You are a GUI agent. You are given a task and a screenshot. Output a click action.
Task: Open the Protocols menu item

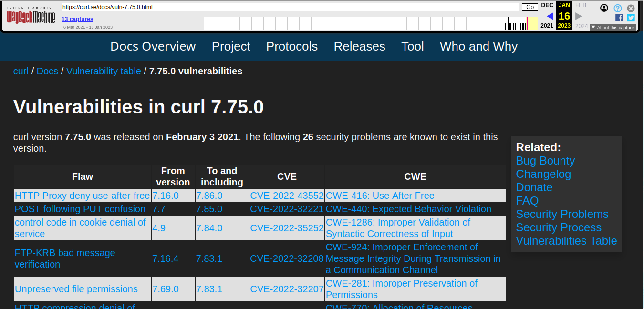pos(292,46)
